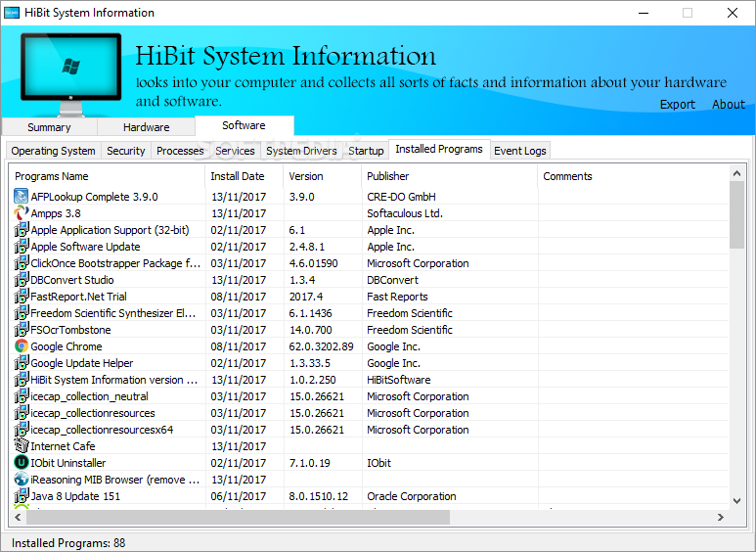
Task: Sort by Programs Name column header
Action: coord(108,176)
